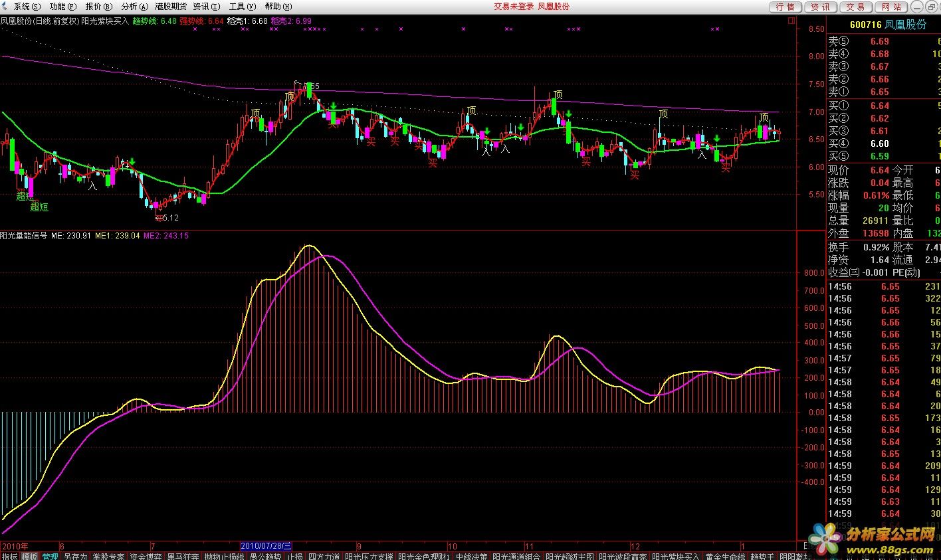941x560 pixels.
Task: Click the 买⑤ price 6.59 row
Action: pyautogui.click(x=884, y=156)
